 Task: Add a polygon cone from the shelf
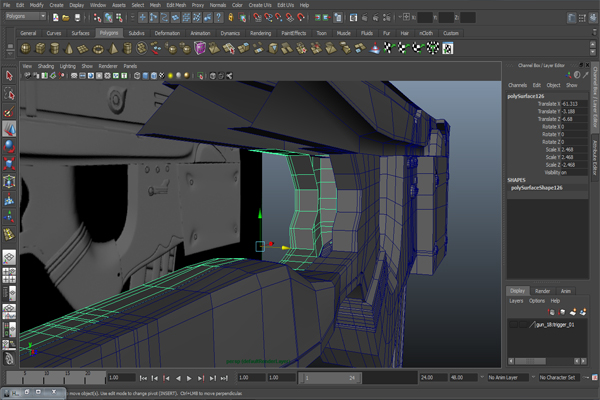[69, 49]
